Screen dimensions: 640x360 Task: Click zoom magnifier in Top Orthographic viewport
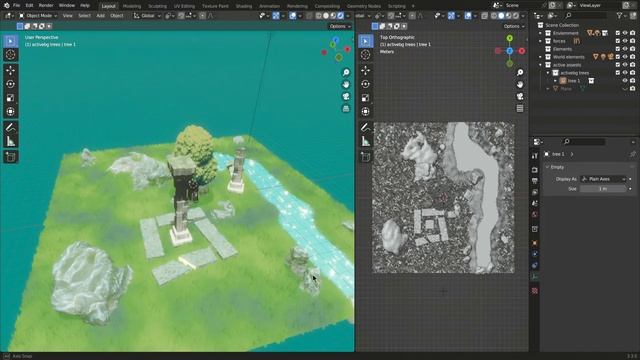coord(520,73)
